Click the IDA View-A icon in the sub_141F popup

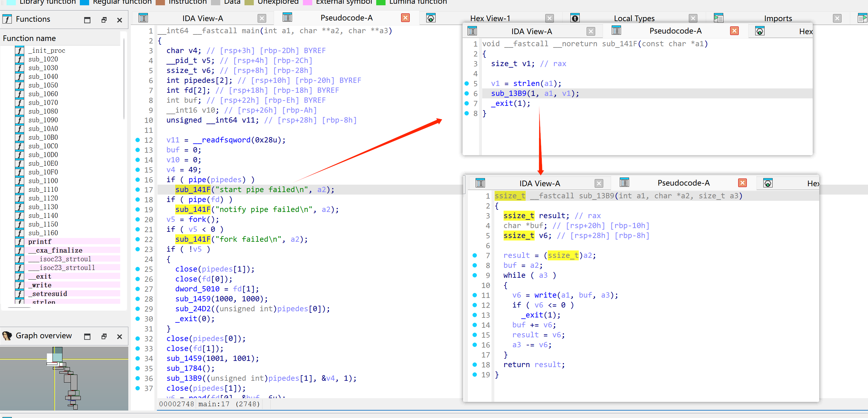click(x=472, y=31)
